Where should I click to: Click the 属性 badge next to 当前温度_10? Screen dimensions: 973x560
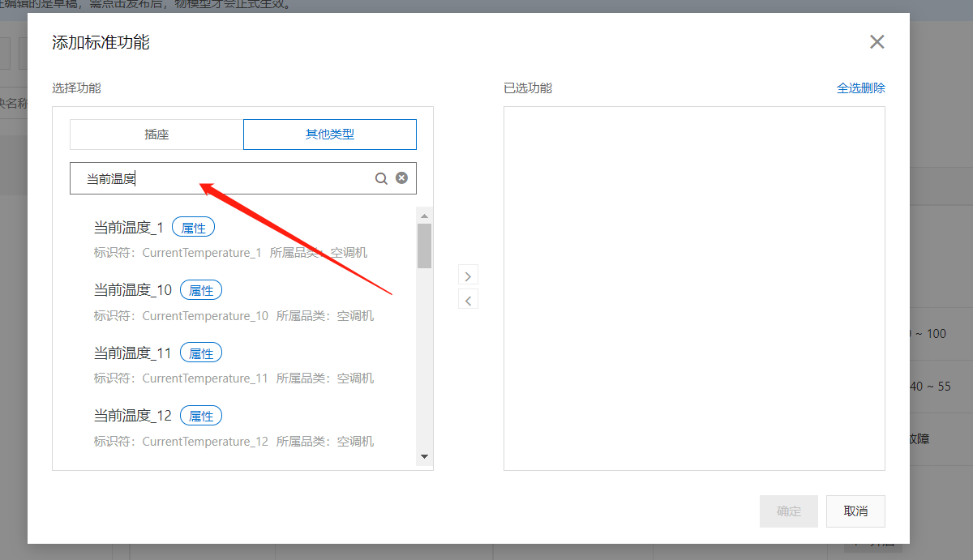pyautogui.click(x=200, y=289)
